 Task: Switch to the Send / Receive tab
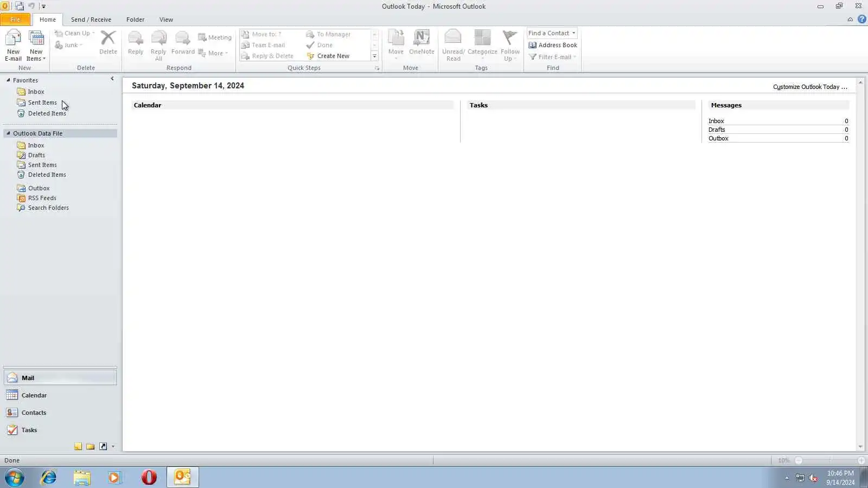point(91,20)
